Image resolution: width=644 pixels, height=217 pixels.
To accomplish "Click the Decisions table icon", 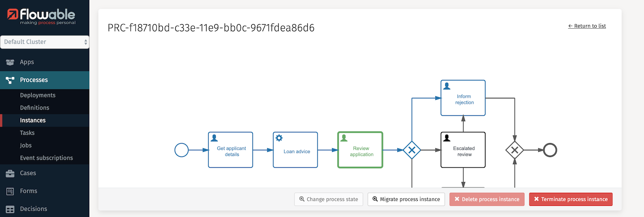I will 10,209.
